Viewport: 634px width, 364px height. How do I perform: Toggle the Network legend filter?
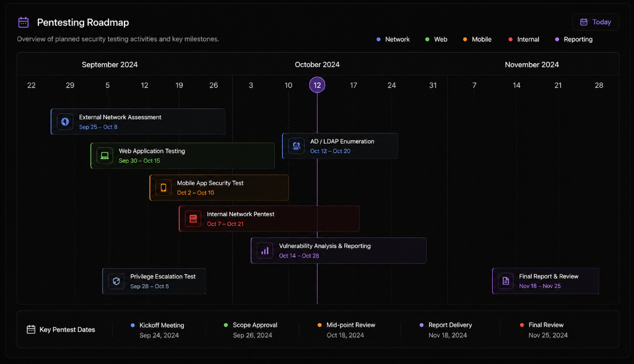pyautogui.click(x=393, y=39)
